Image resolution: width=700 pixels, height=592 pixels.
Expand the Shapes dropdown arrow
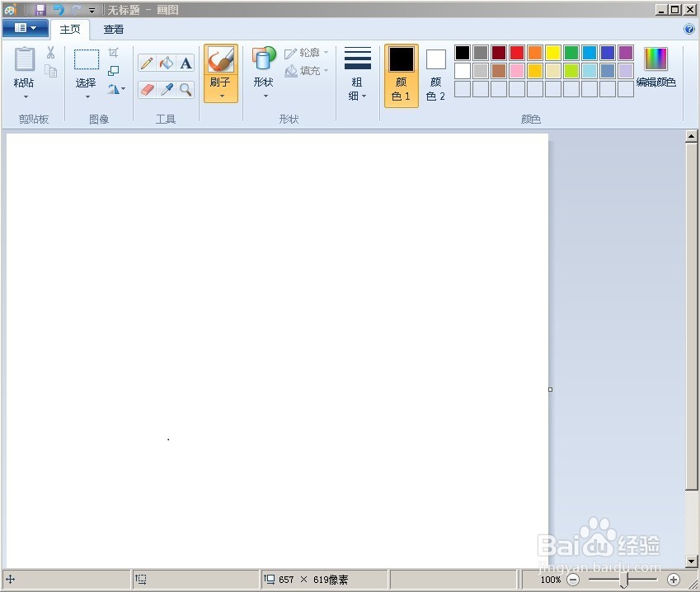265,96
